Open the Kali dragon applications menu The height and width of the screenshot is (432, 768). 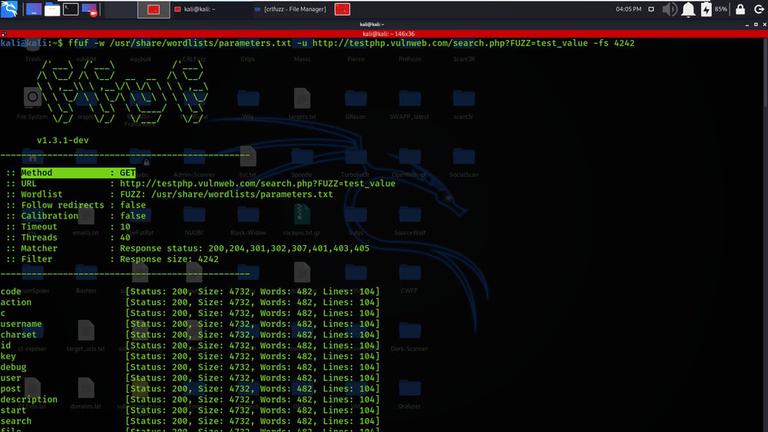tap(9, 9)
